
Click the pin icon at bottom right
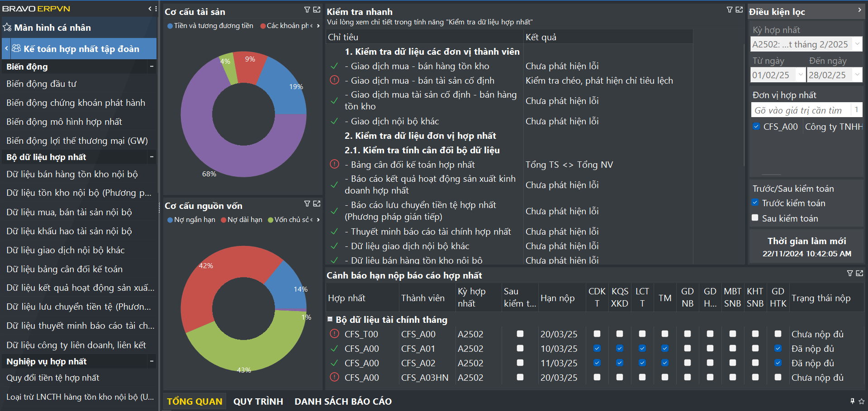[x=852, y=401]
